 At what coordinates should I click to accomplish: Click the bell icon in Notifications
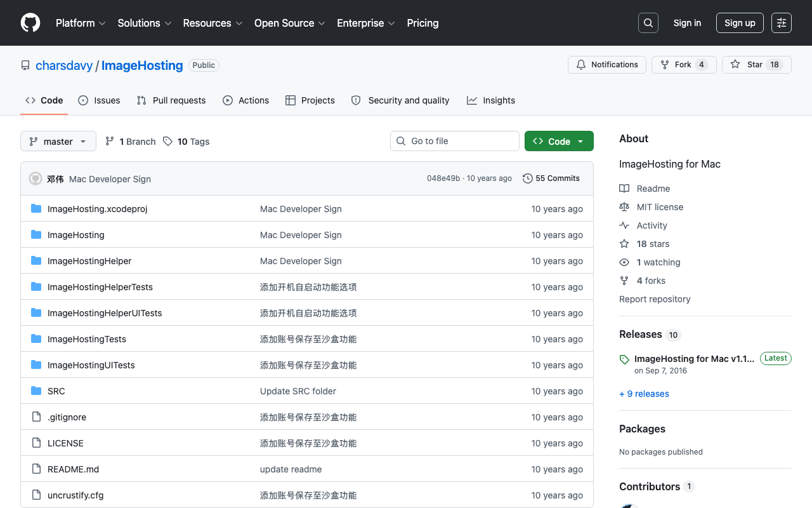(x=581, y=65)
